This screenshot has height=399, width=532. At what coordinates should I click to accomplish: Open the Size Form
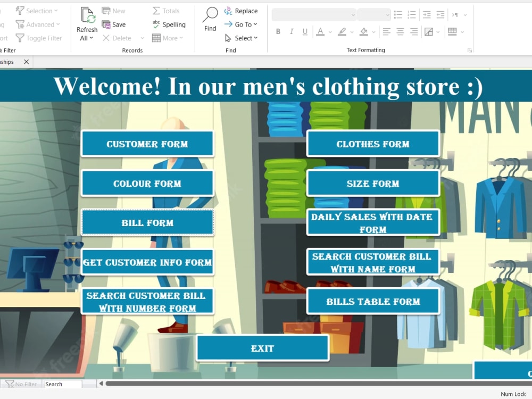373,183
